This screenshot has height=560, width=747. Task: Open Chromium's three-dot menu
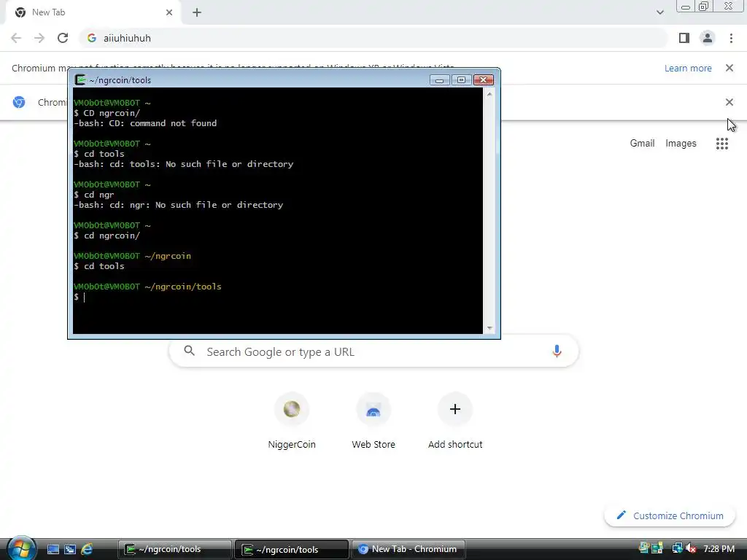point(731,38)
